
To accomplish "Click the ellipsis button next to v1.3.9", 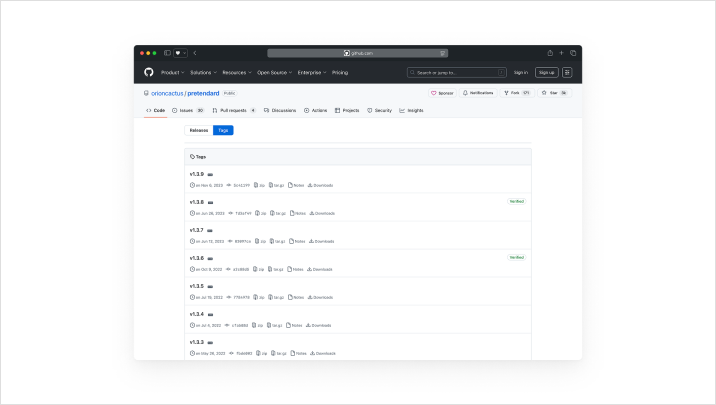I will [211, 174].
